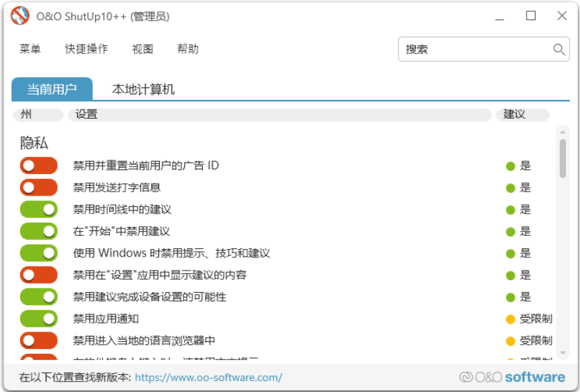Click the O&O software logo
580x392 pixels.
tap(512, 377)
